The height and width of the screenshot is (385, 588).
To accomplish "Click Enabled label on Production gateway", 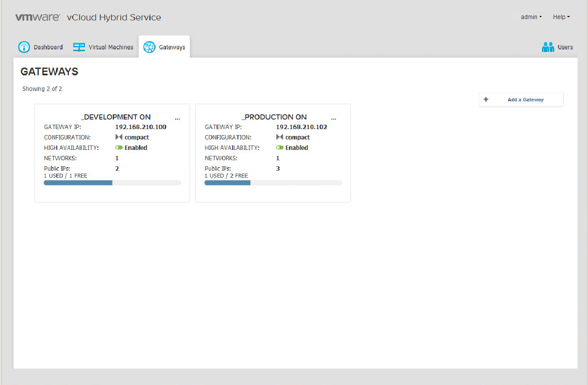I will pos(297,148).
